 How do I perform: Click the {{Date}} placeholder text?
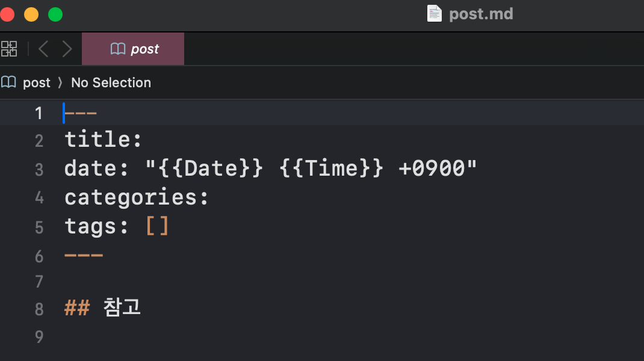pyautogui.click(x=211, y=168)
